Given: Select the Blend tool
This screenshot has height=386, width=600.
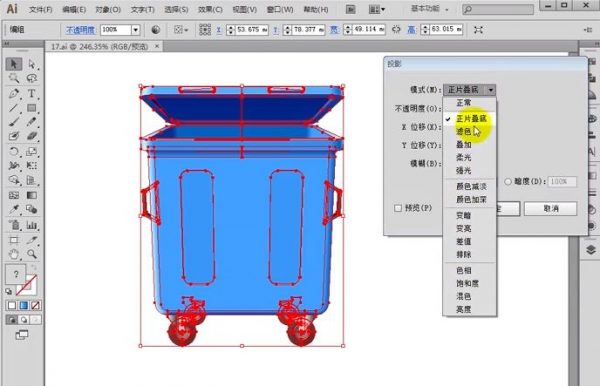Looking at the screenshot, I should [x=32, y=209].
